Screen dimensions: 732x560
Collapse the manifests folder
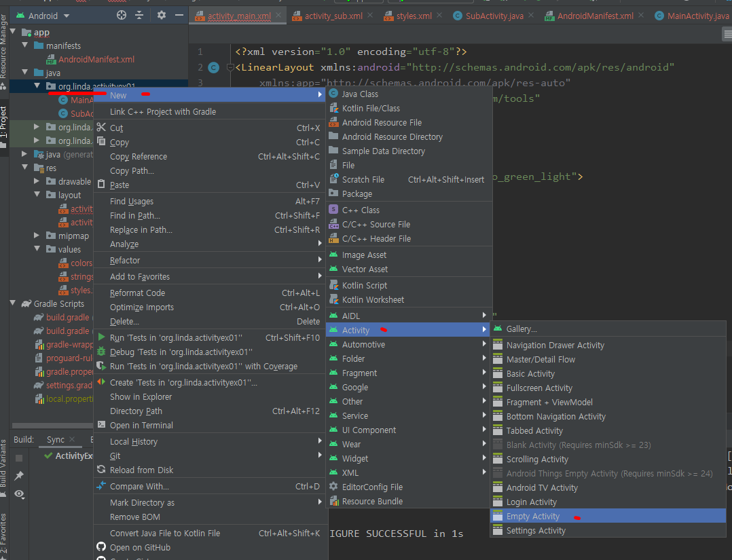pyautogui.click(x=25, y=45)
